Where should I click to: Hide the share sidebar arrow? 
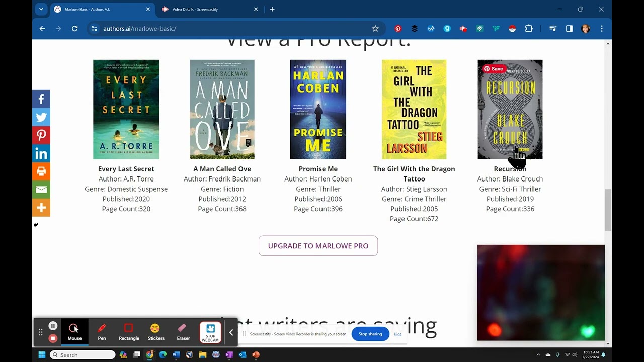coord(36,225)
